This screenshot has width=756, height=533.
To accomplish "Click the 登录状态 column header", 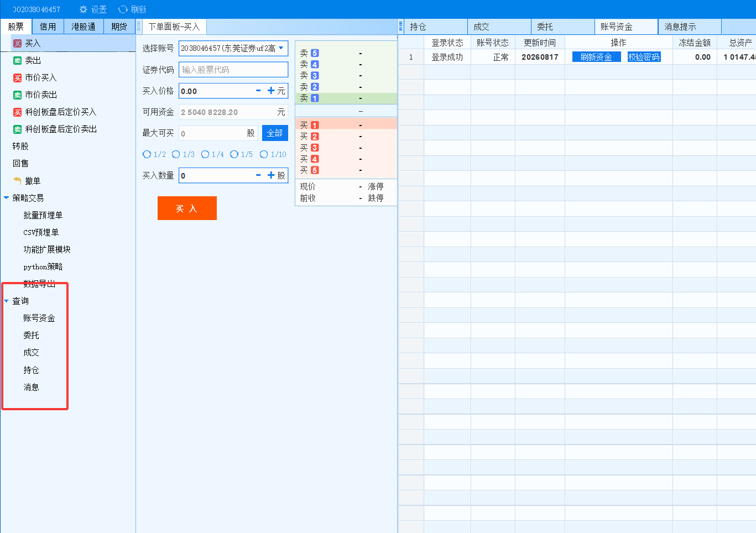I will [x=447, y=43].
